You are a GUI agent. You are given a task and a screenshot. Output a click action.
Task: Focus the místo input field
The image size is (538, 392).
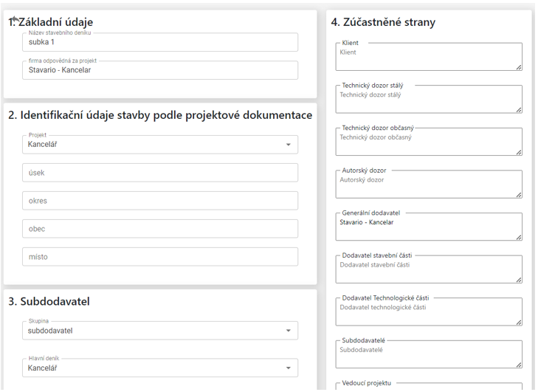click(159, 257)
